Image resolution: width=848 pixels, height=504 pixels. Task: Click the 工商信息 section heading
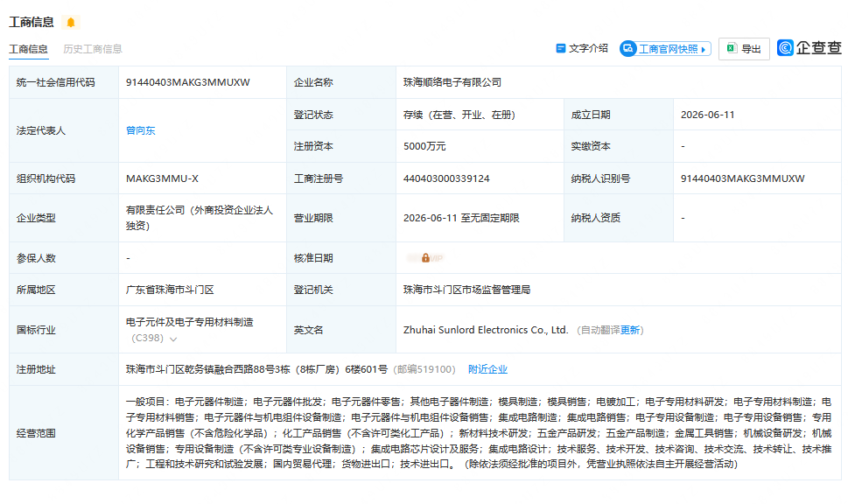[x=32, y=22]
